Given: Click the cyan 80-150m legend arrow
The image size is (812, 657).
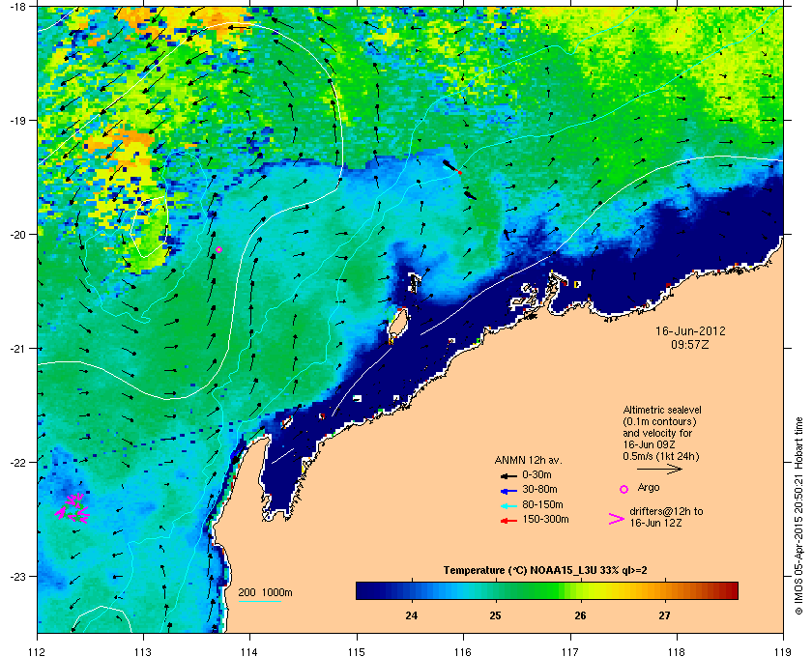Looking at the screenshot, I should pos(508,506).
